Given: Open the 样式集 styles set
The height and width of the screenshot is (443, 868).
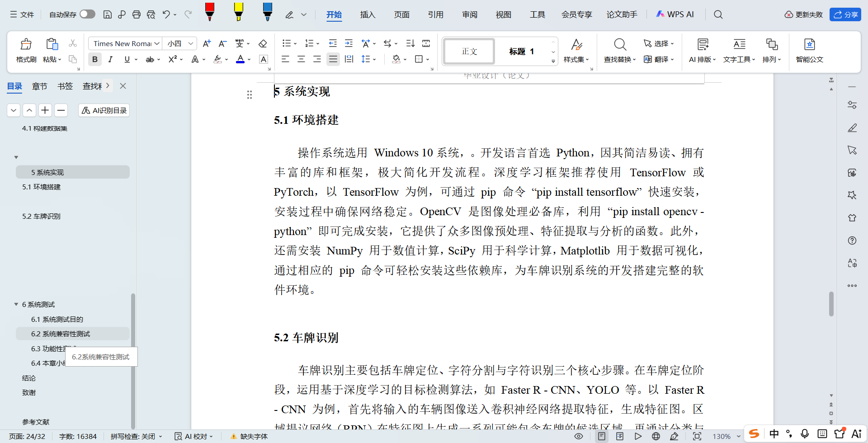Looking at the screenshot, I should (576, 50).
